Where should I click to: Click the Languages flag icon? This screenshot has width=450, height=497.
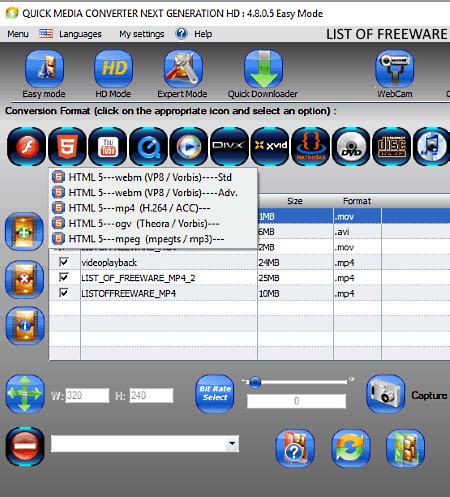pyautogui.click(x=46, y=33)
